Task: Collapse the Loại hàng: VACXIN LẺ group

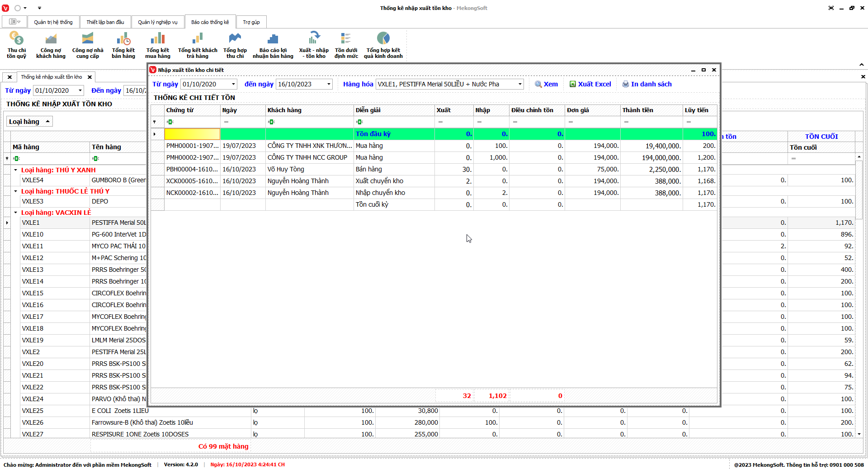Action: pos(15,213)
